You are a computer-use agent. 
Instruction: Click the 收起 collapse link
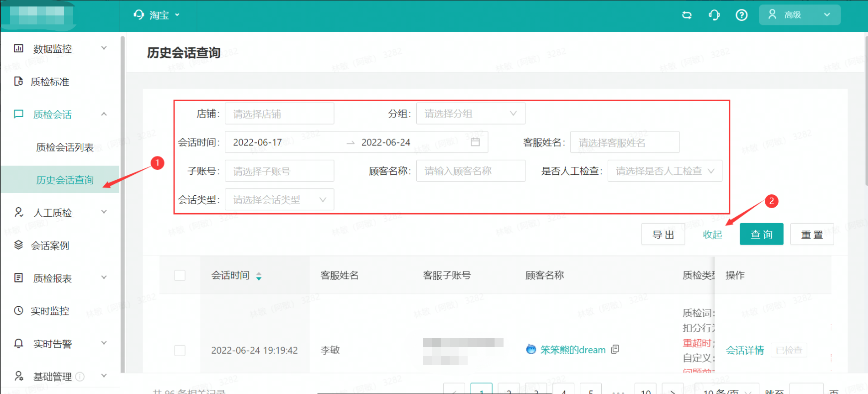(x=712, y=234)
